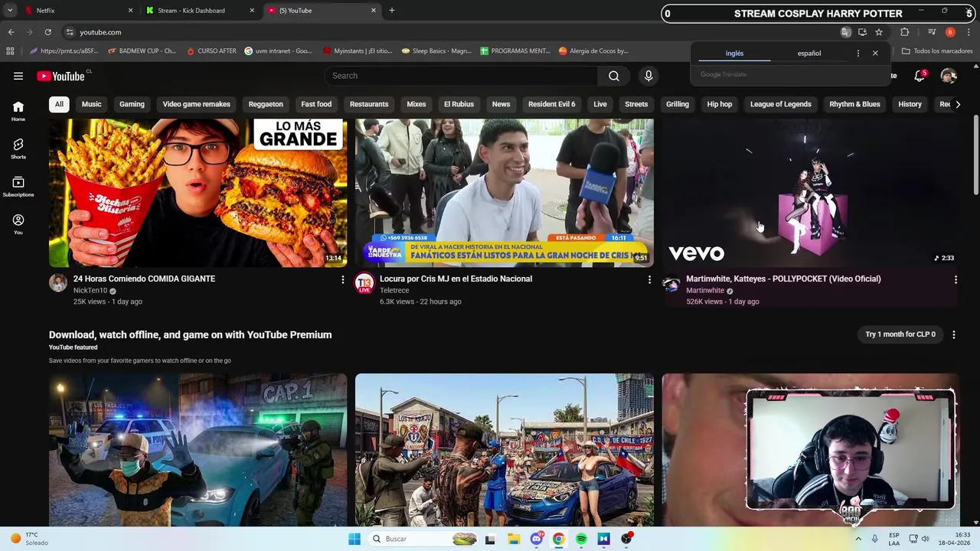Screen dimensions: 980x551
Task: Close the Google Translate popup
Action: point(875,54)
